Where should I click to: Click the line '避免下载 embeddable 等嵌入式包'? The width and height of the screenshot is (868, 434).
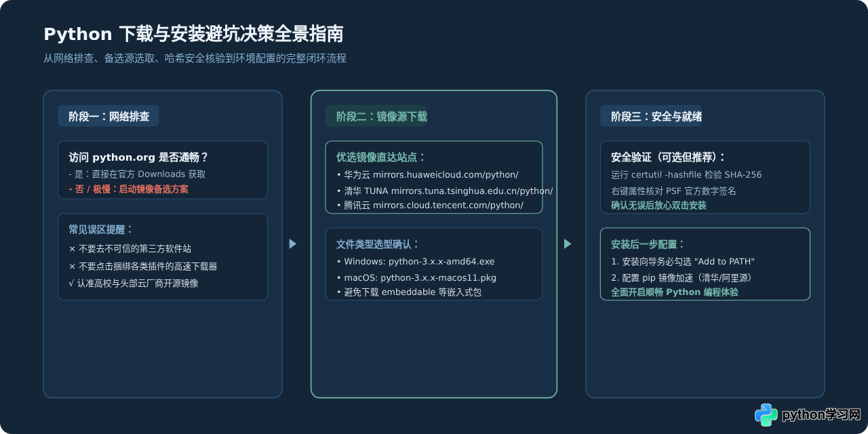coord(409,292)
